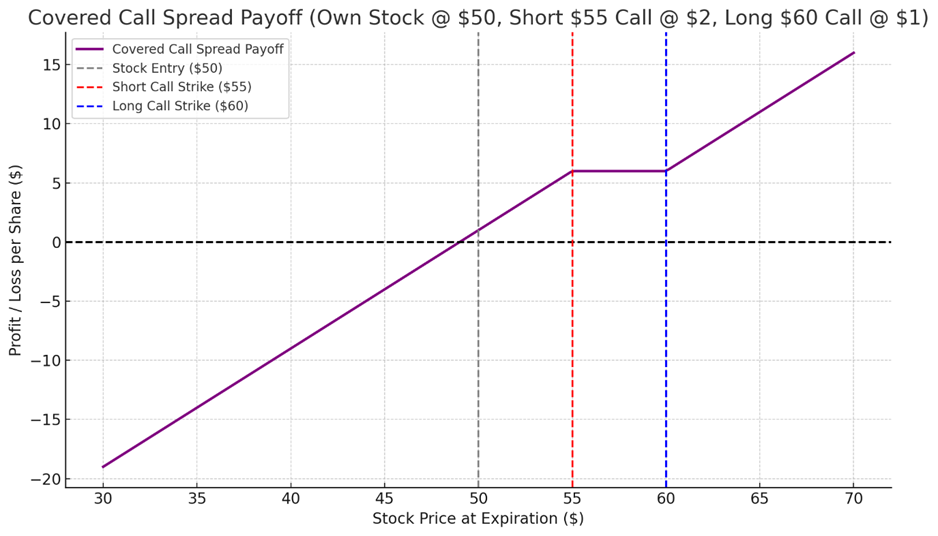
Task: Click the x-axis tick label 65
Action: tap(760, 498)
